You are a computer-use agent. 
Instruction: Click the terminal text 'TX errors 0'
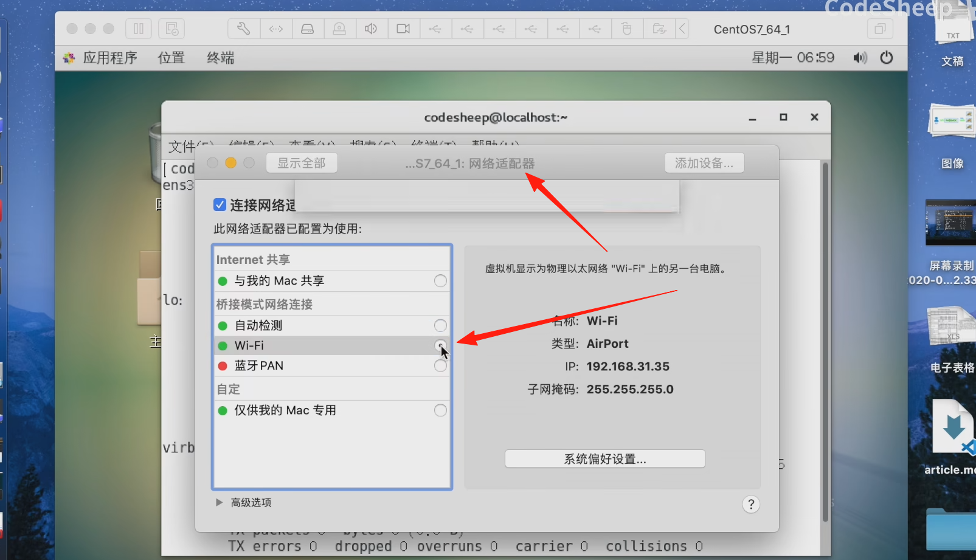pos(273,546)
